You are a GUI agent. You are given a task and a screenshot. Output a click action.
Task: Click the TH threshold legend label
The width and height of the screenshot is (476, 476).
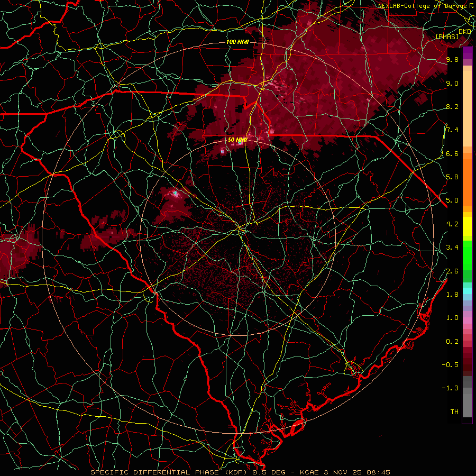pos(454,411)
